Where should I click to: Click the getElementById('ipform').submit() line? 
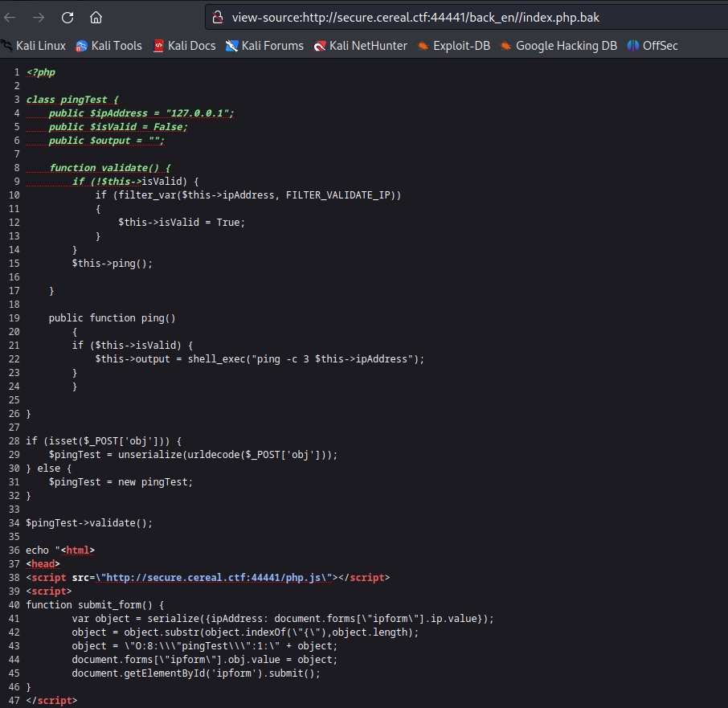click(196, 673)
